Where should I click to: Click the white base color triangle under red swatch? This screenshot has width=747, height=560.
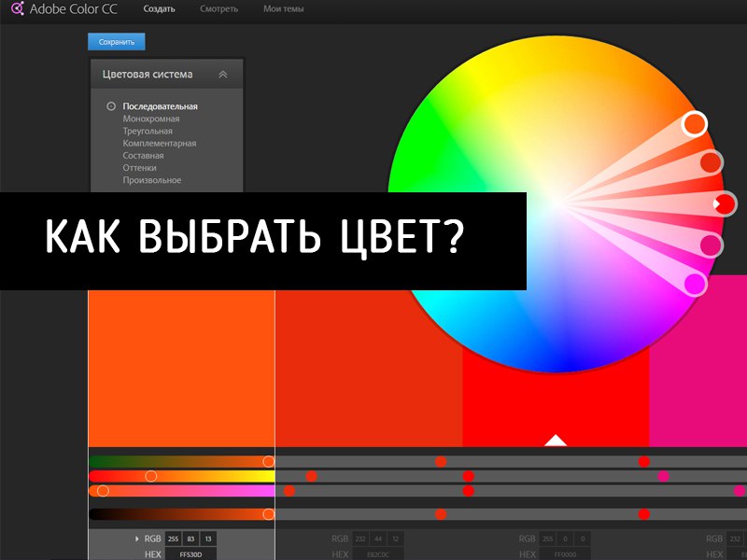tap(556, 440)
